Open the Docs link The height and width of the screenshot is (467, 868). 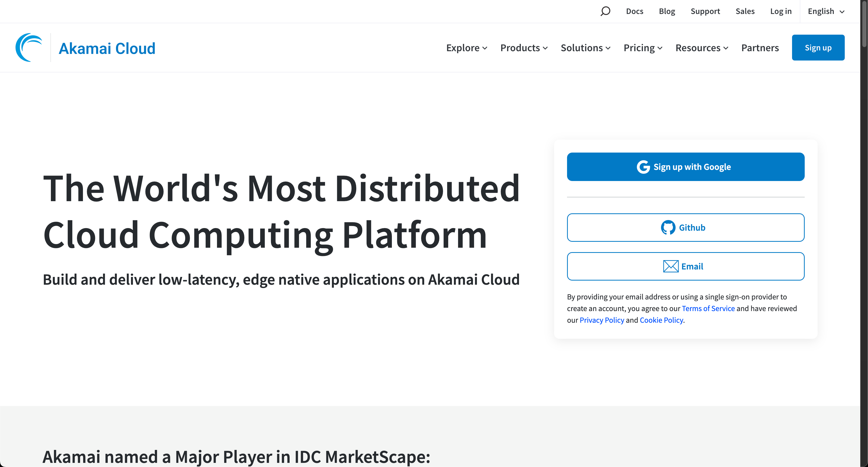[634, 11]
